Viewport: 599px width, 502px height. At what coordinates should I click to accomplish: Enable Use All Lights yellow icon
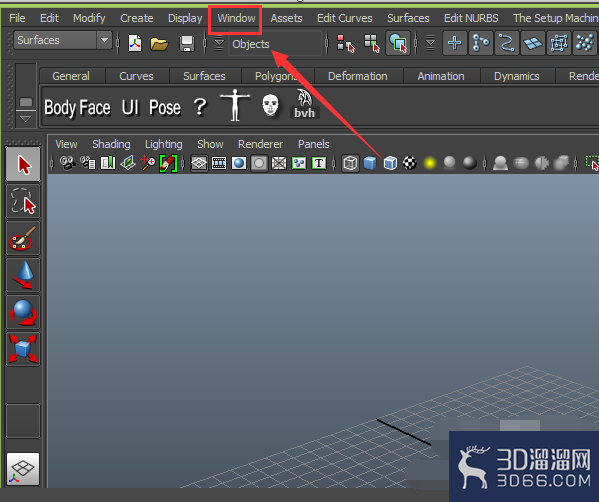click(x=430, y=164)
